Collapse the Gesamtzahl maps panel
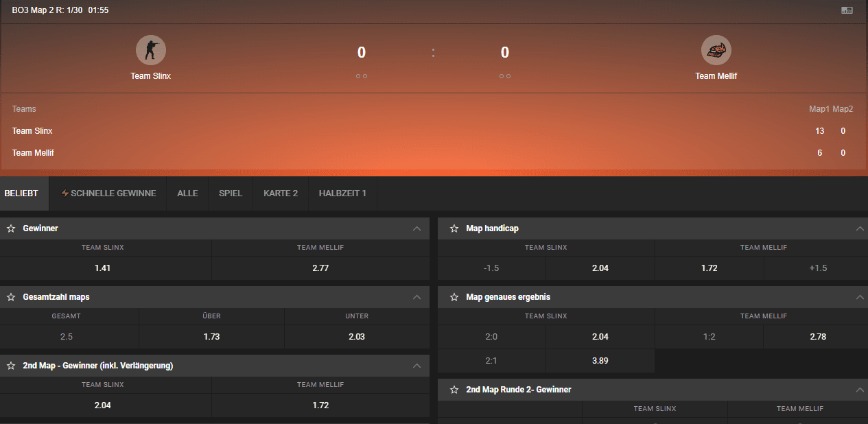The image size is (868, 424). [417, 297]
